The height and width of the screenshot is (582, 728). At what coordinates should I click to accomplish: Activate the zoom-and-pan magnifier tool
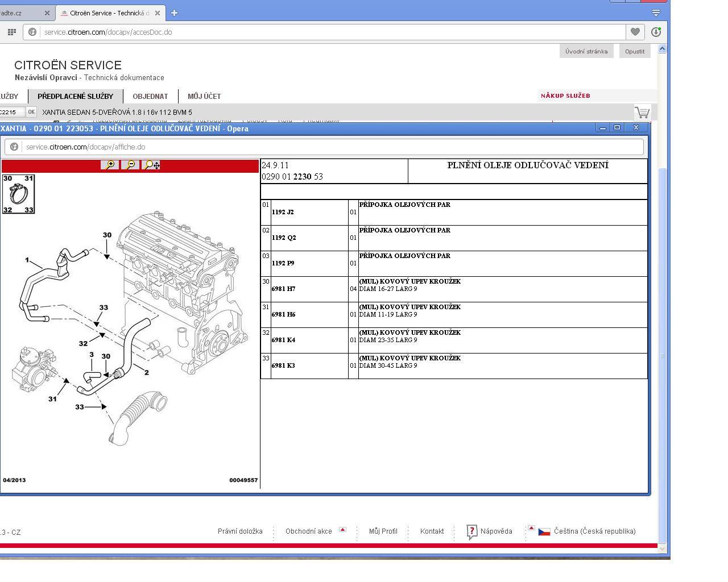(151, 165)
